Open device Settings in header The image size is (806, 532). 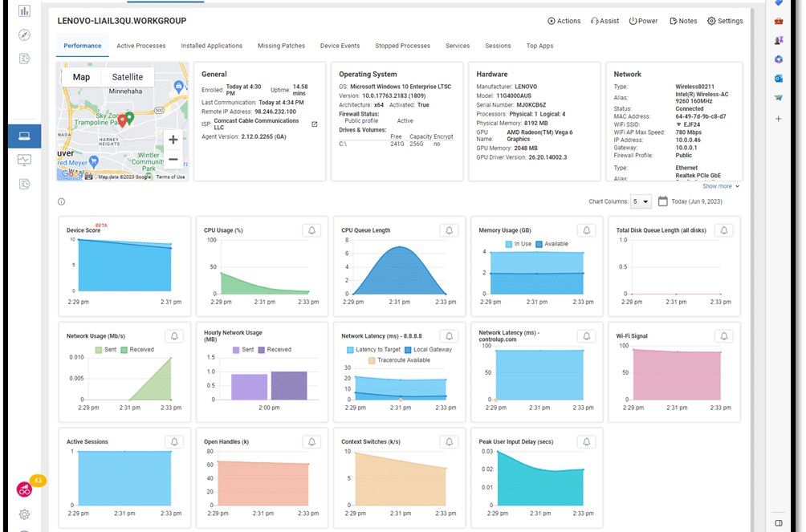[x=725, y=21]
